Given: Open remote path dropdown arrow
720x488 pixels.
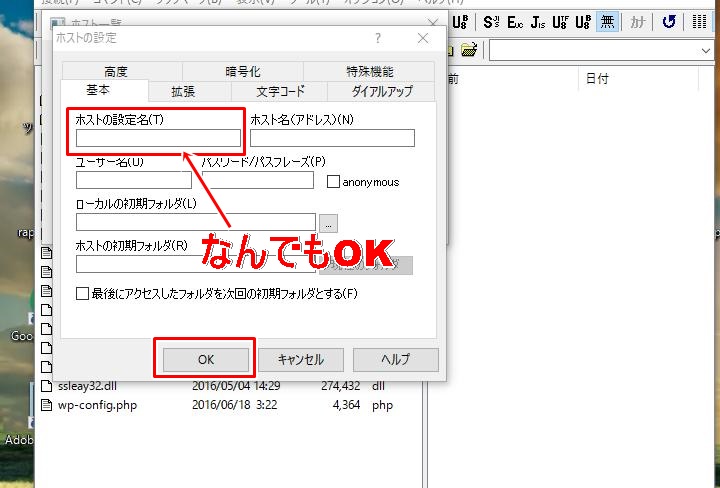Looking at the screenshot, I should (x=706, y=50).
